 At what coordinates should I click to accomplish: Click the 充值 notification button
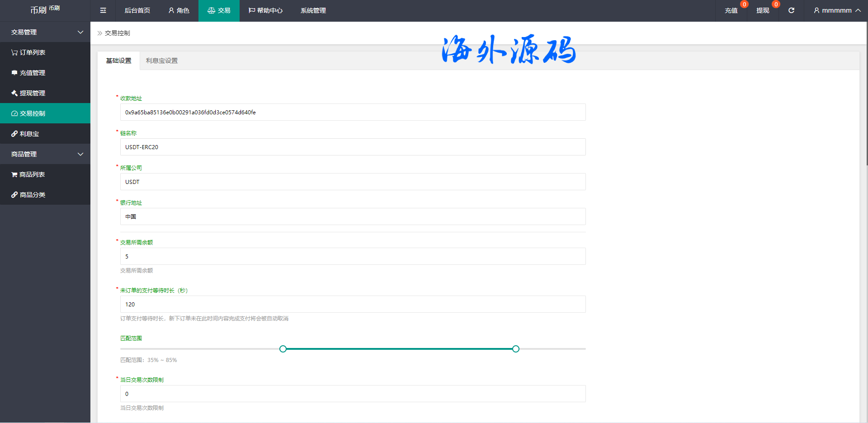tap(731, 10)
